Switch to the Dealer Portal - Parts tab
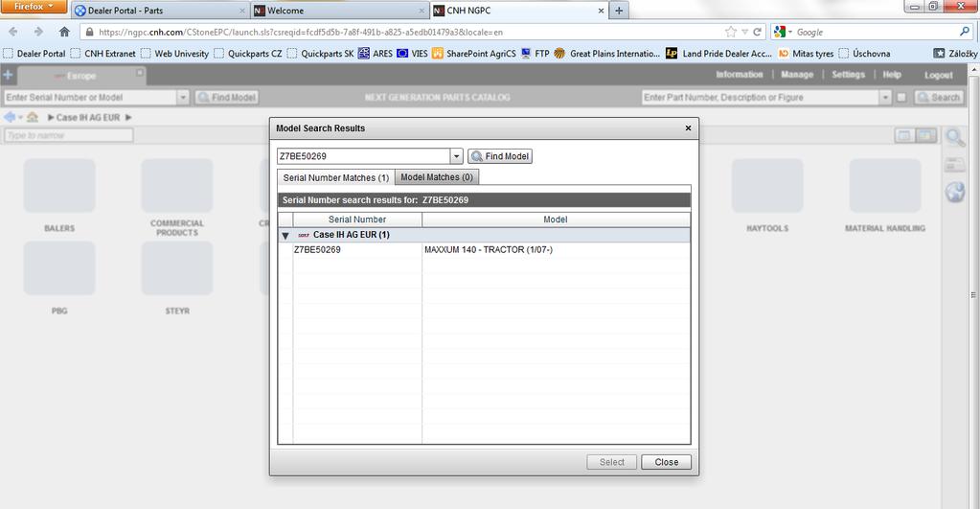This screenshot has width=980, height=509. click(x=159, y=11)
